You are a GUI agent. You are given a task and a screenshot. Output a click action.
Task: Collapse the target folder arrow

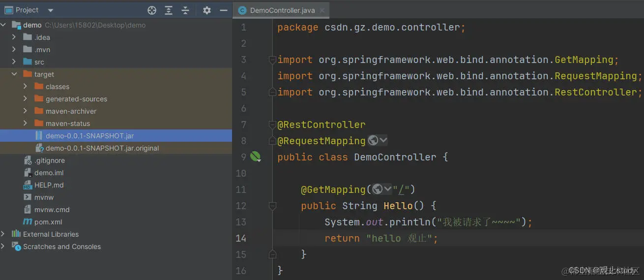(14, 74)
